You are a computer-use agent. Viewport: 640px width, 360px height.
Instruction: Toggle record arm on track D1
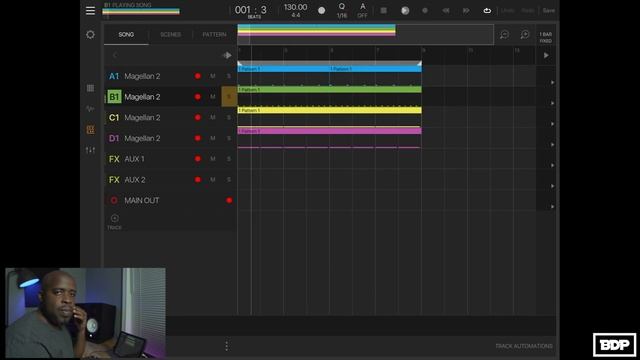pos(198,138)
